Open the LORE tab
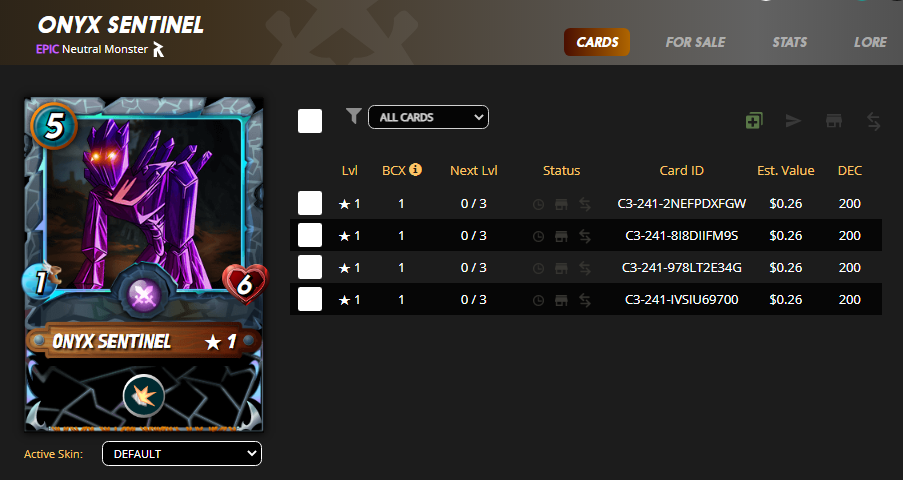 870,42
